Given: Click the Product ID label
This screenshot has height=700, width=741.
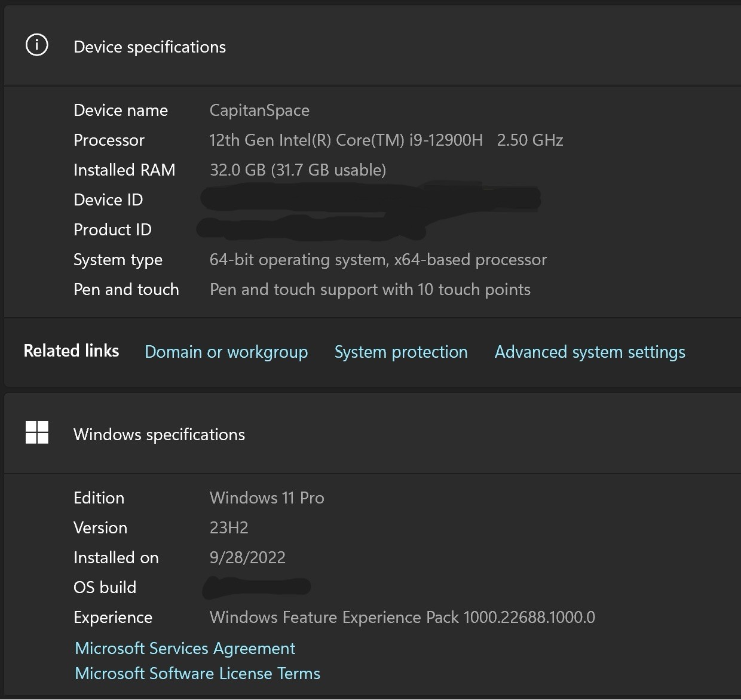Looking at the screenshot, I should coord(112,229).
